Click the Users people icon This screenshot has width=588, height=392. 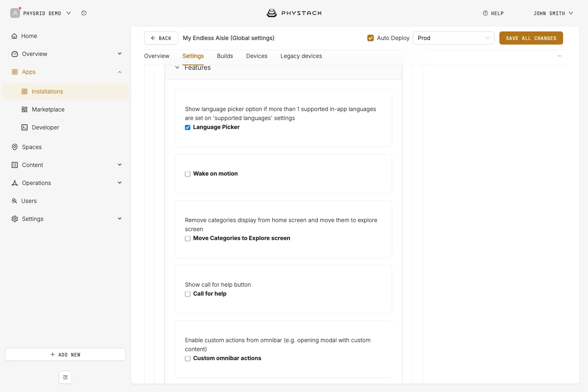(14, 201)
